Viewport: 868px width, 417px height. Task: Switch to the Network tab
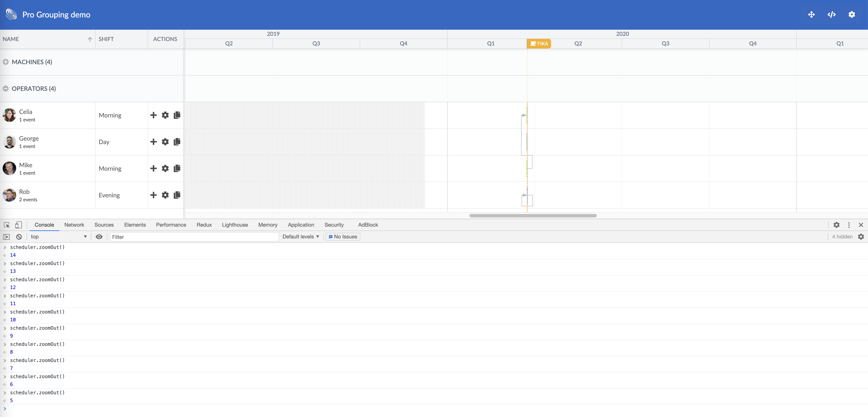point(74,225)
